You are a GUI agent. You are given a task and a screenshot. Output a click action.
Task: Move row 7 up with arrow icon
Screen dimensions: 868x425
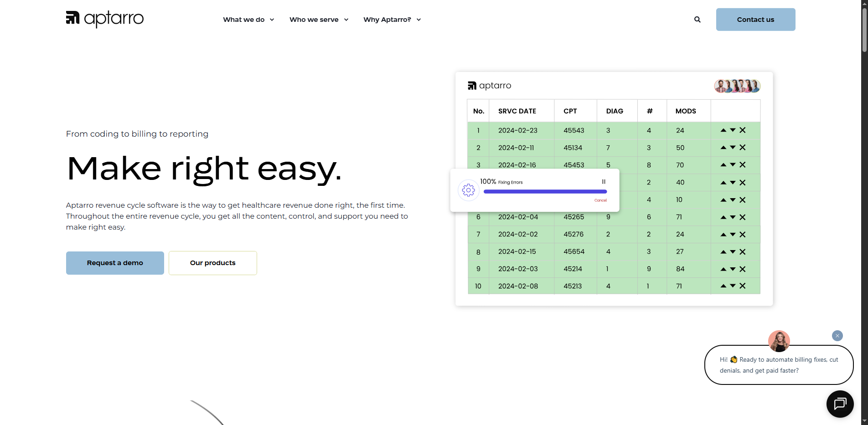pyautogui.click(x=723, y=235)
